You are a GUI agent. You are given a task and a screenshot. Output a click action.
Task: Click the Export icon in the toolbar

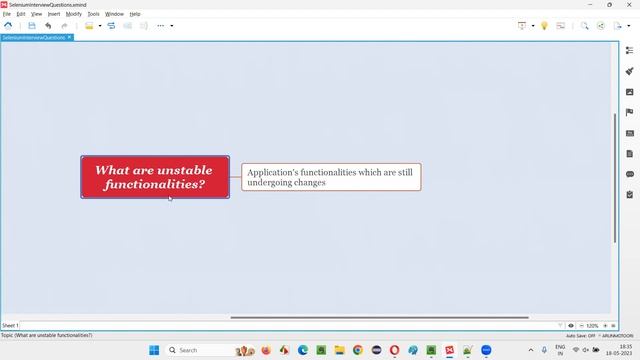(x=618, y=26)
